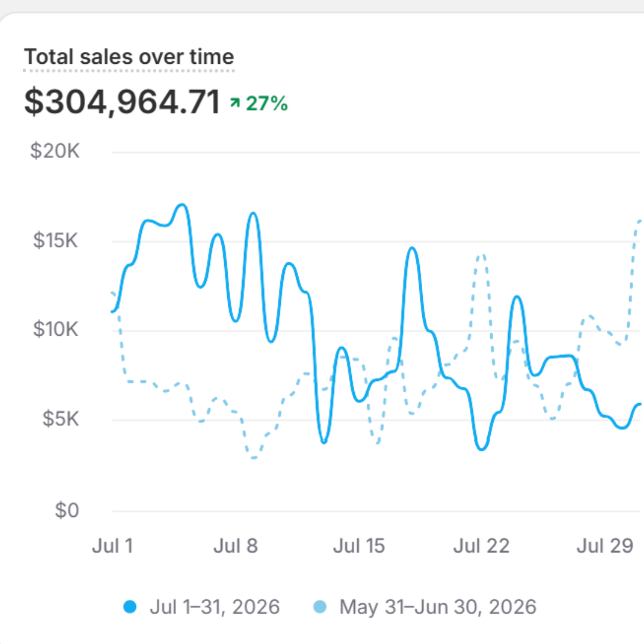This screenshot has height=644, width=644.
Task: Click the Jul 8 x-axis label
Action: click(236, 546)
